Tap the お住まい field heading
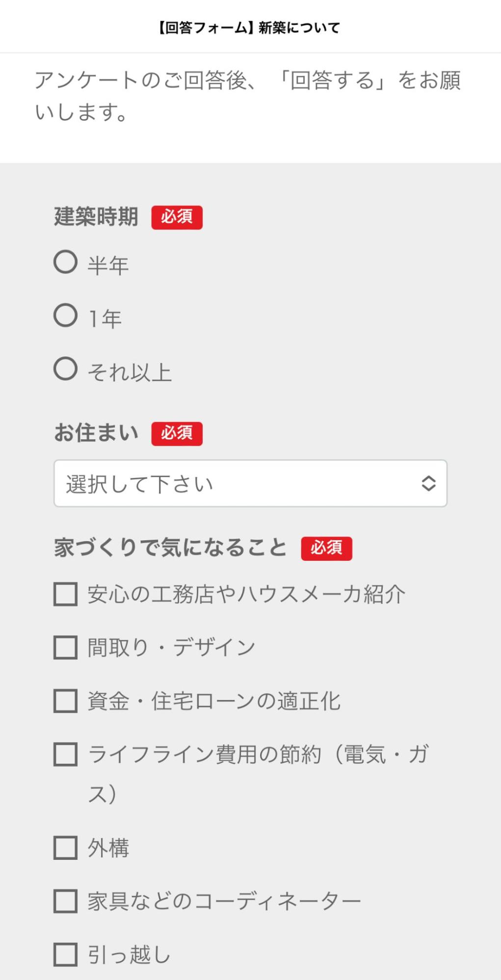Viewport: 501px width, 980px height. [x=96, y=433]
